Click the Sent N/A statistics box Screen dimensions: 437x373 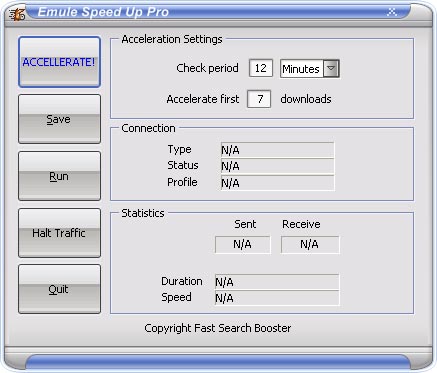243,245
